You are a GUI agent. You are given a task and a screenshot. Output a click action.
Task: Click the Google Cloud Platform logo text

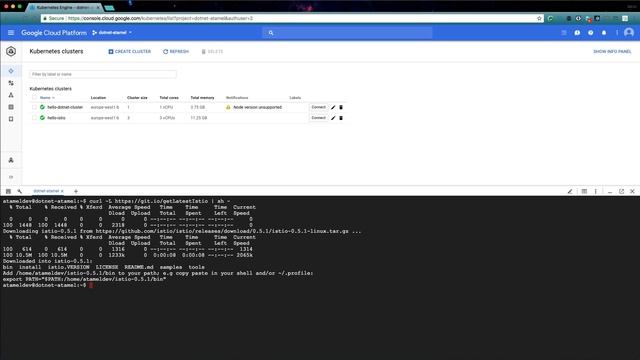(x=54, y=33)
